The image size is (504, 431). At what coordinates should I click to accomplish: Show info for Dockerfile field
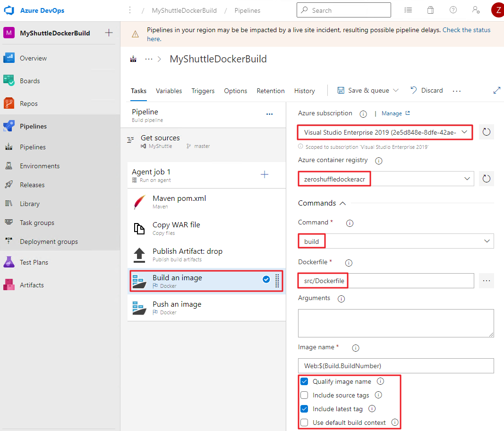pyautogui.click(x=349, y=263)
